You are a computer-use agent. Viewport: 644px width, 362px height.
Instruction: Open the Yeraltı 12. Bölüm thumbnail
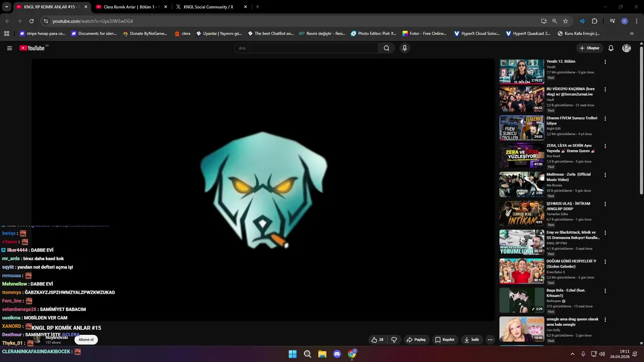point(522,71)
